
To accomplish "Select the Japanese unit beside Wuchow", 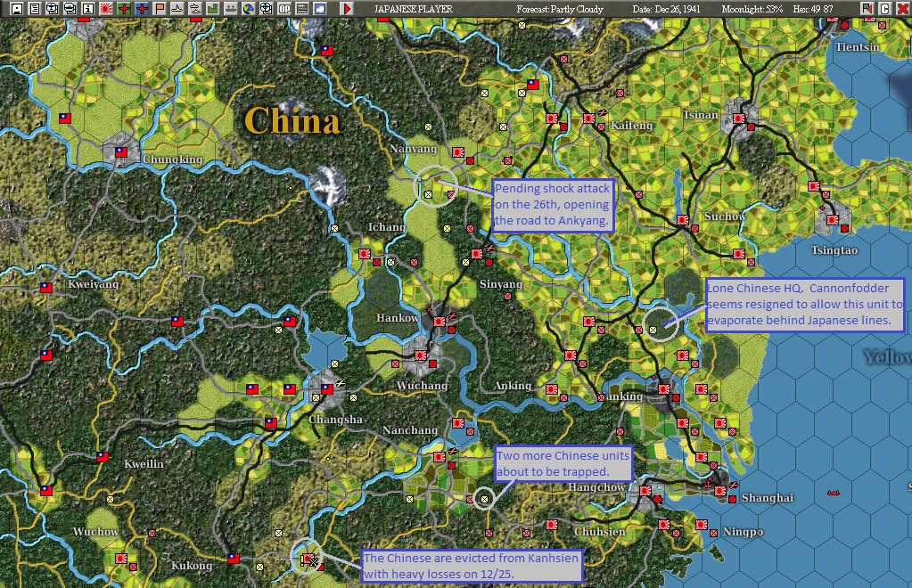I will (121, 559).
